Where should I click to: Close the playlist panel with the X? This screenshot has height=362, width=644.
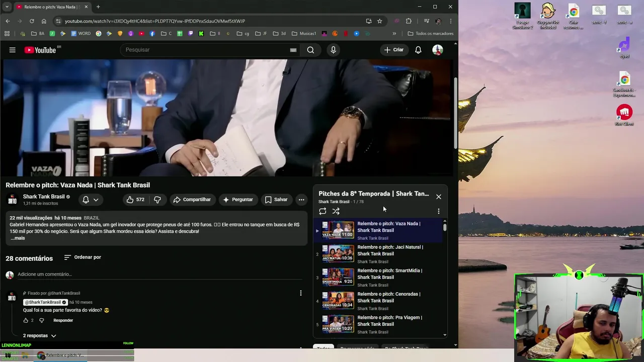(439, 197)
